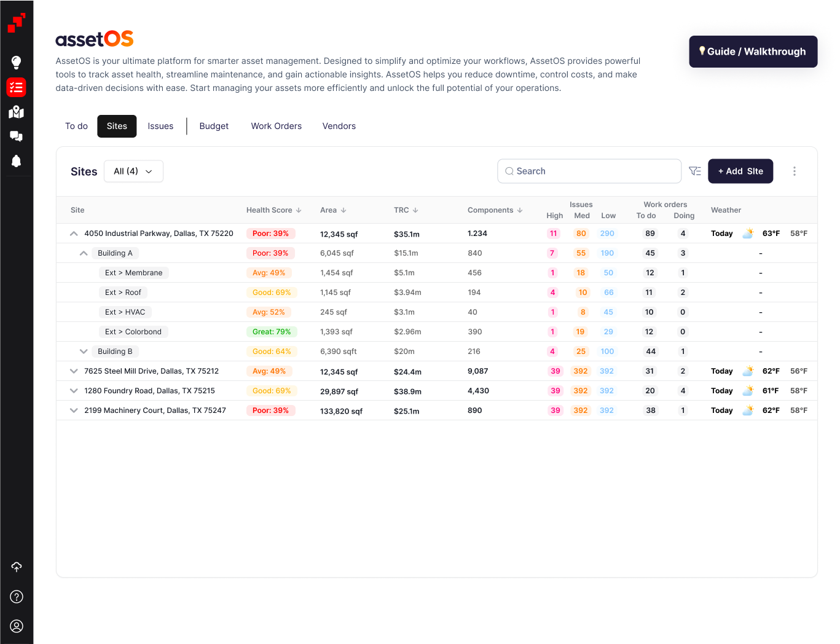The image size is (840, 644).
Task: Click the red logo in the sidebar
Action: [x=17, y=23]
